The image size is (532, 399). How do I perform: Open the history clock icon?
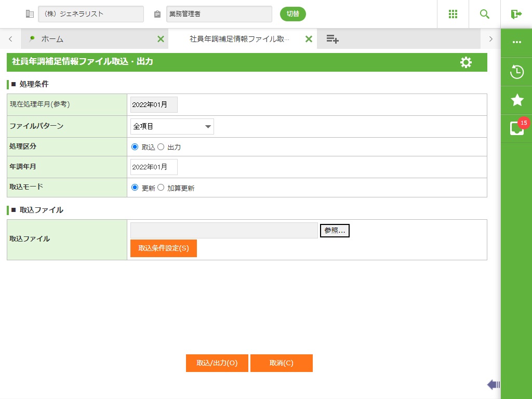point(516,72)
